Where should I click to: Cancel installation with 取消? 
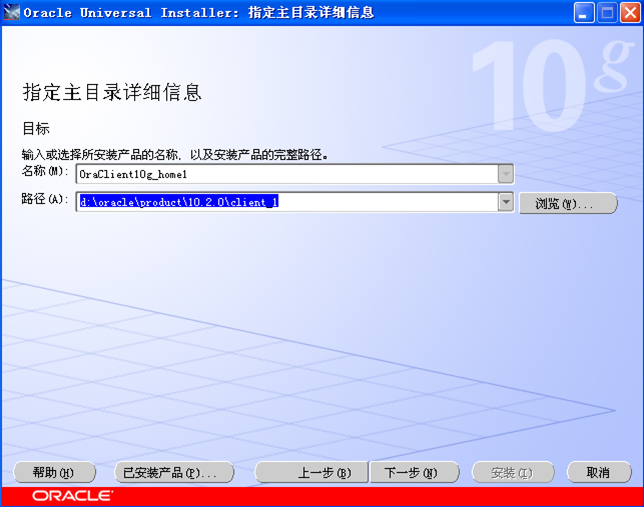[599, 472]
